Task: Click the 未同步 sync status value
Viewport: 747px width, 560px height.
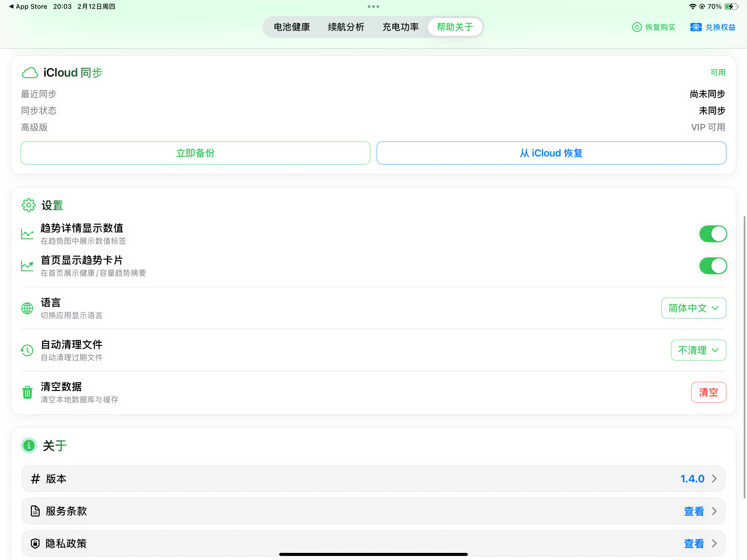Action: tap(712, 110)
